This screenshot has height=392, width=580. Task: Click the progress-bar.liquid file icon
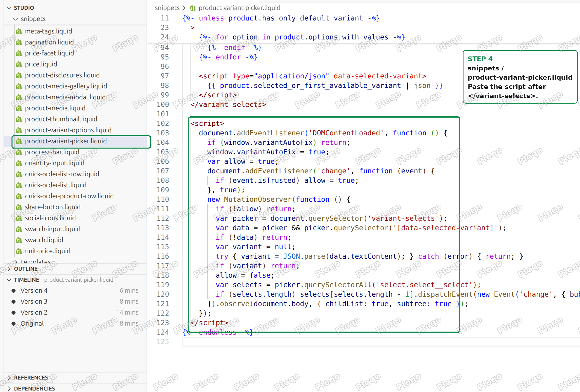(19, 152)
